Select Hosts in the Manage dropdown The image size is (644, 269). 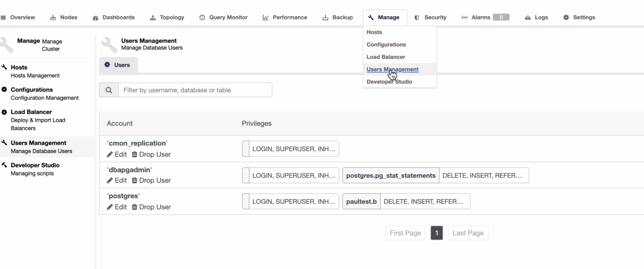pyautogui.click(x=374, y=32)
